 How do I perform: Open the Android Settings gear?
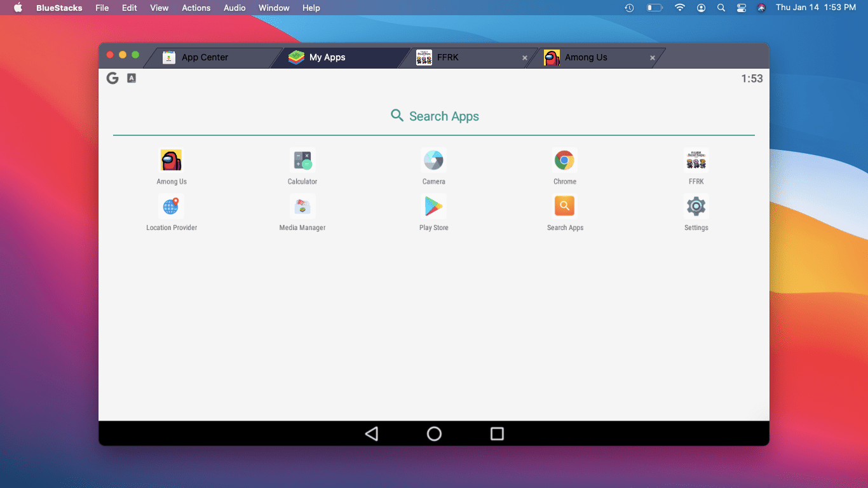coord(696,207)
